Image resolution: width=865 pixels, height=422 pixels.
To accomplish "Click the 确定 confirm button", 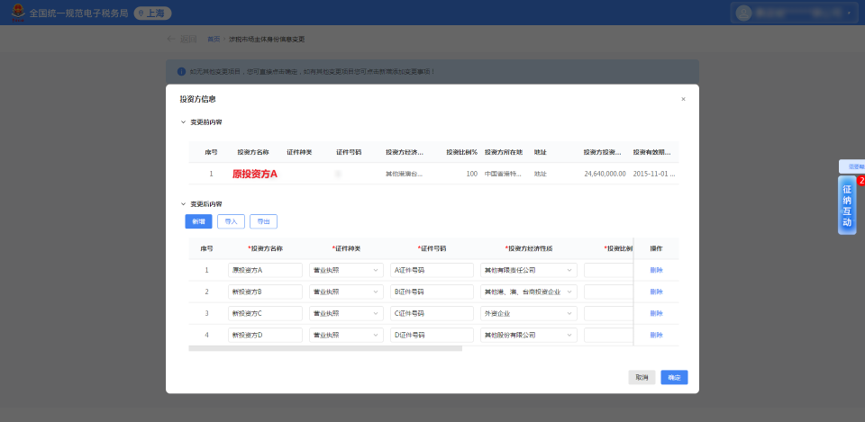I will tap(674, 377).
